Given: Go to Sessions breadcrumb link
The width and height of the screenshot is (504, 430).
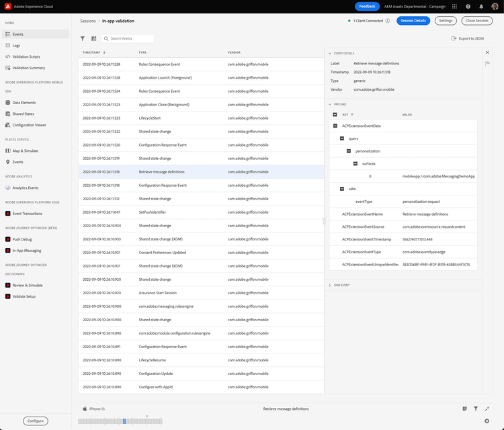Looking at the screenshot, I should [88, 21].
